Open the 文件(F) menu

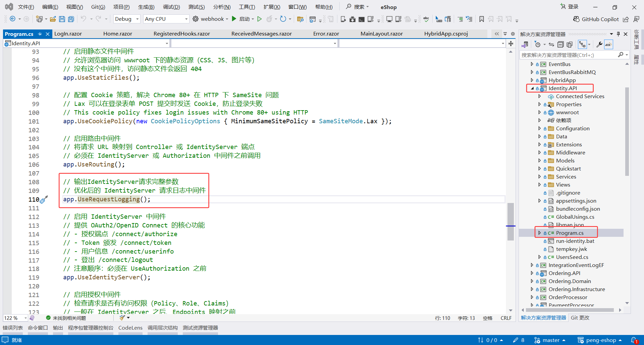[26, 7]
